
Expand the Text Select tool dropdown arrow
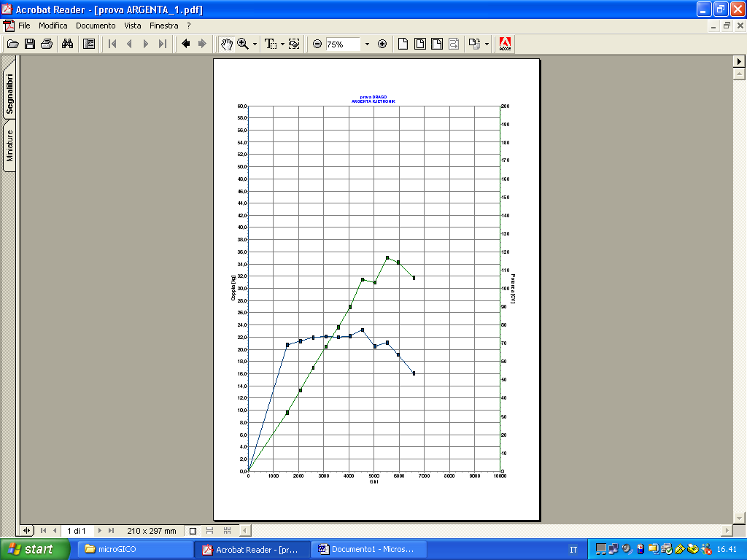[282, 44]
